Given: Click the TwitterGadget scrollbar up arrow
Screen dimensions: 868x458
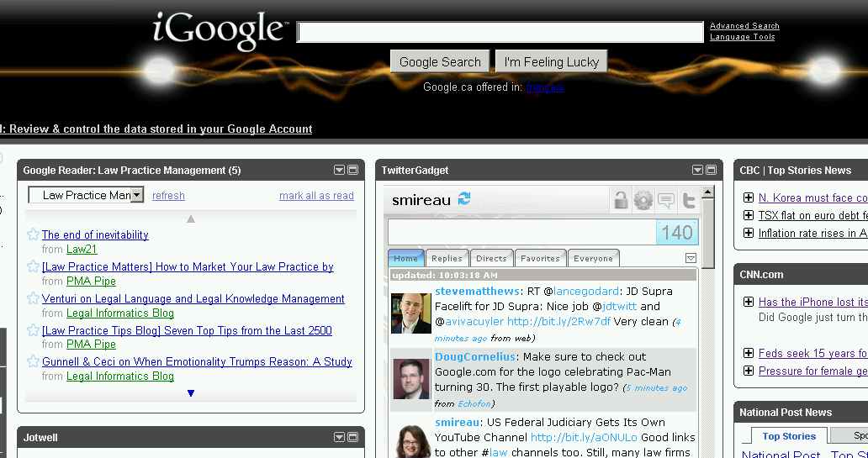Looking at the screenshot, I should coord(707,192).
